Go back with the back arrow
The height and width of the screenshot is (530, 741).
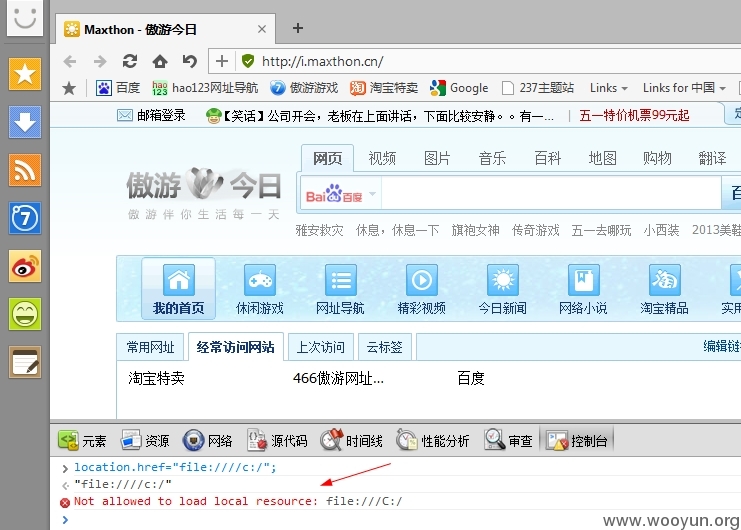point(70,61)
